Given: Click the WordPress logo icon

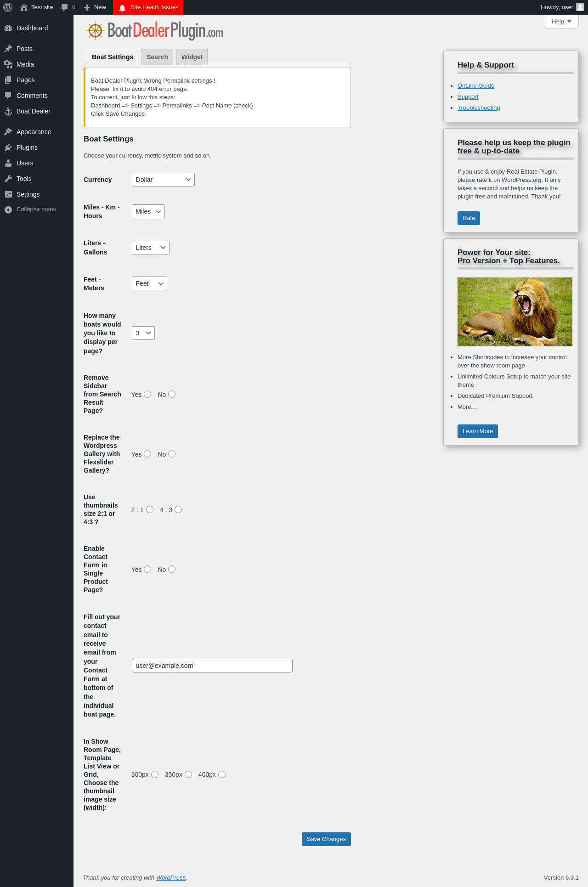Looking at the screenshot, I should (x=8, y=7).
